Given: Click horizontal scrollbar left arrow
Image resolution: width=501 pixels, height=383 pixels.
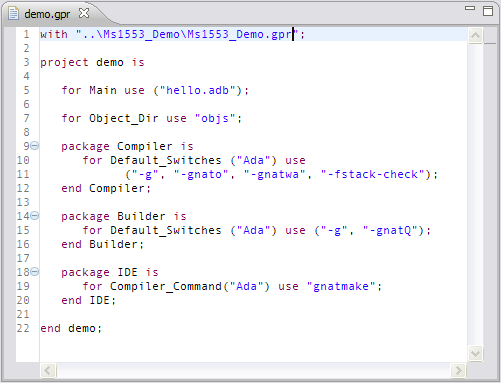Looking at the screenshot, I should click(48, 371).
